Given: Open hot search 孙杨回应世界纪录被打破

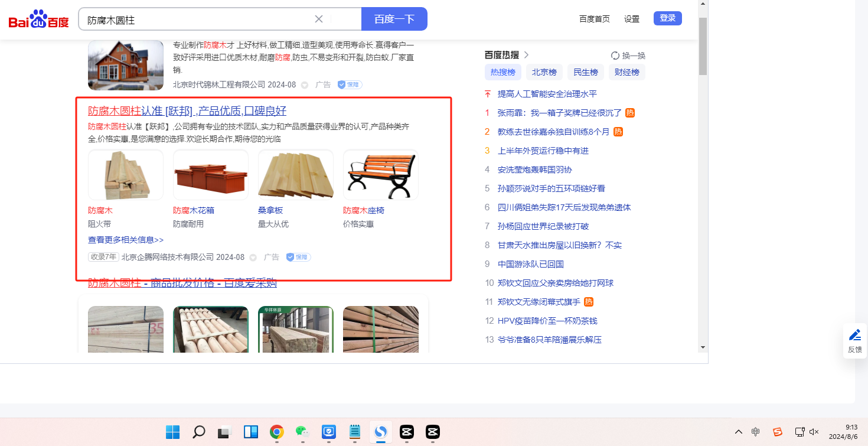Looking at the screenshot, I should (x=543, y=226).
